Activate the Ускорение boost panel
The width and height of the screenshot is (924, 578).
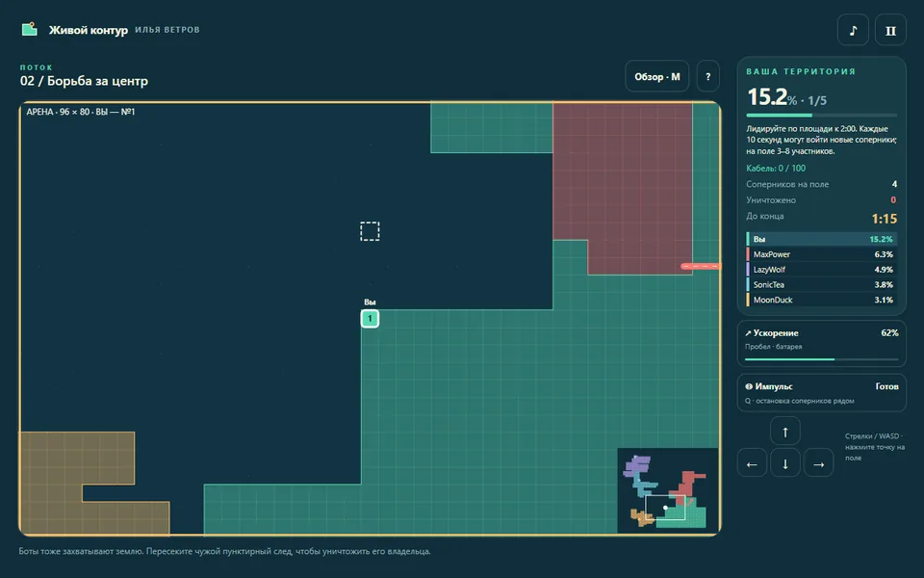pos(821,344)
